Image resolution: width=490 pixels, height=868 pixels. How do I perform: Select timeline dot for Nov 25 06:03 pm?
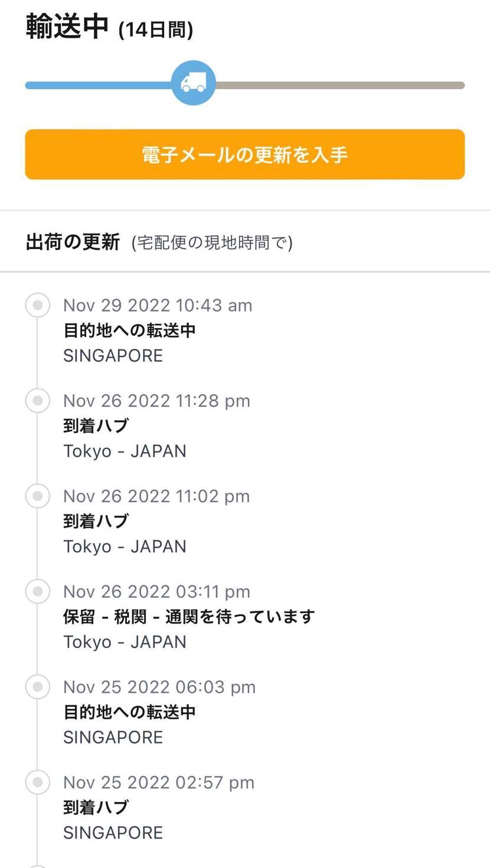38,687
